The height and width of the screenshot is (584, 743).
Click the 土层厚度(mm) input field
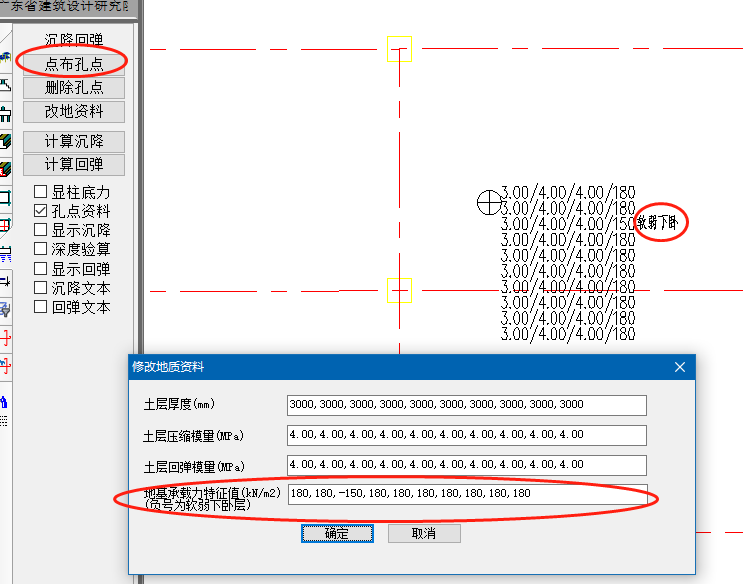[466, 405]
